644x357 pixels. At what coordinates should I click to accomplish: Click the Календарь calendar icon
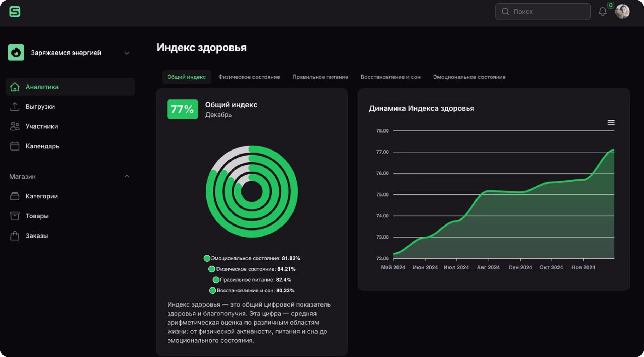point(15,146)
